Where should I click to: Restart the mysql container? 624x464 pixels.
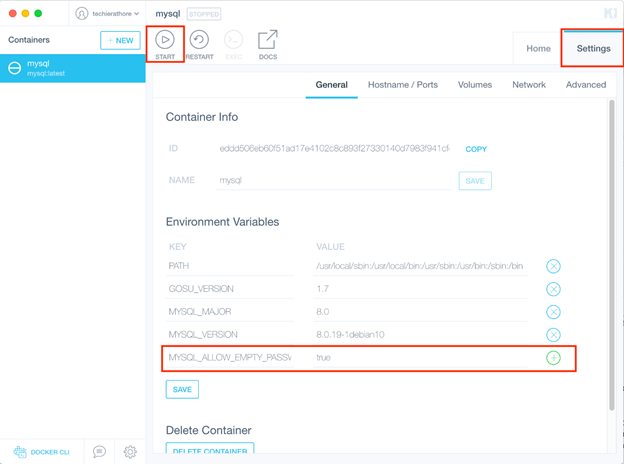click(x=199, y=44)
